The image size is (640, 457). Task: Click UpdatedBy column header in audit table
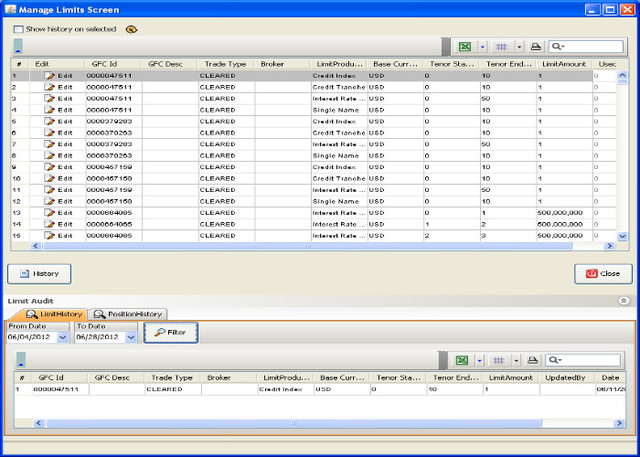point(567,378)
